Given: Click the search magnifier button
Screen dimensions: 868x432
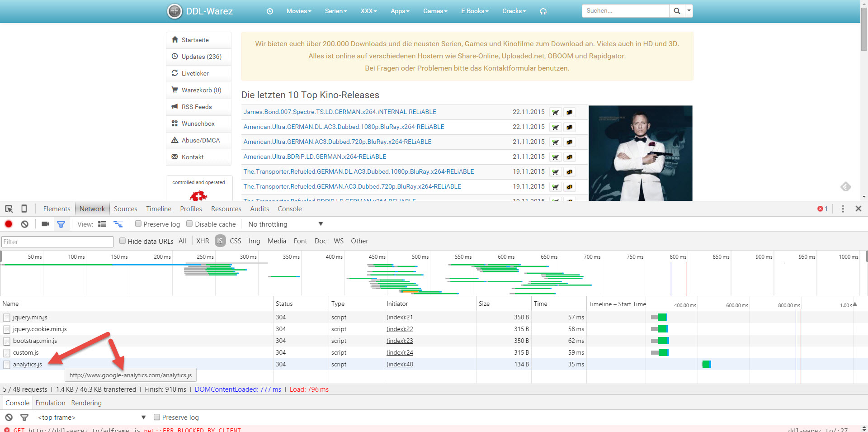Looking at the screenshot, I should [677, 11].
